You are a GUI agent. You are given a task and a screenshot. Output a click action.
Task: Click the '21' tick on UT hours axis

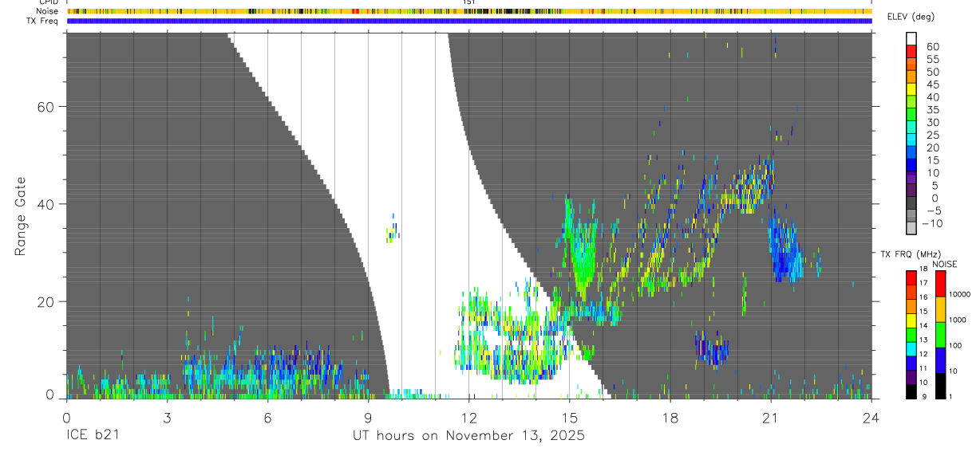(x=770, y=417)
